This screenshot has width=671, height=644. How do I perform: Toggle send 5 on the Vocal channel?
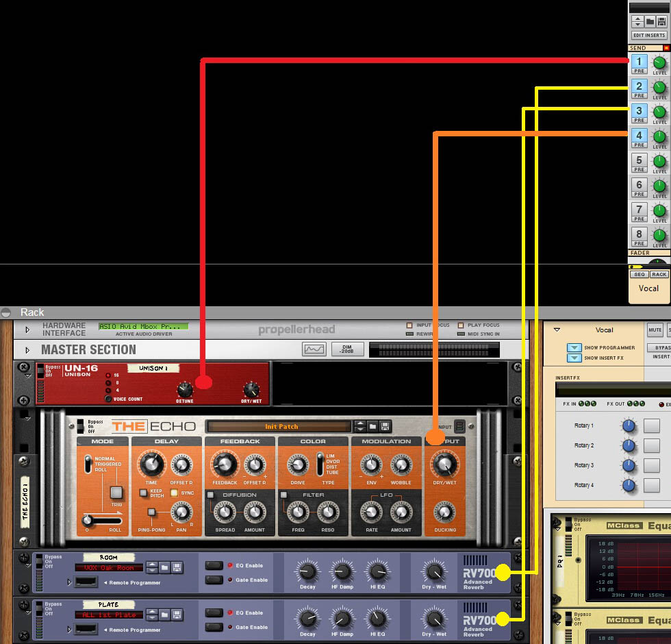click(639, 160)
